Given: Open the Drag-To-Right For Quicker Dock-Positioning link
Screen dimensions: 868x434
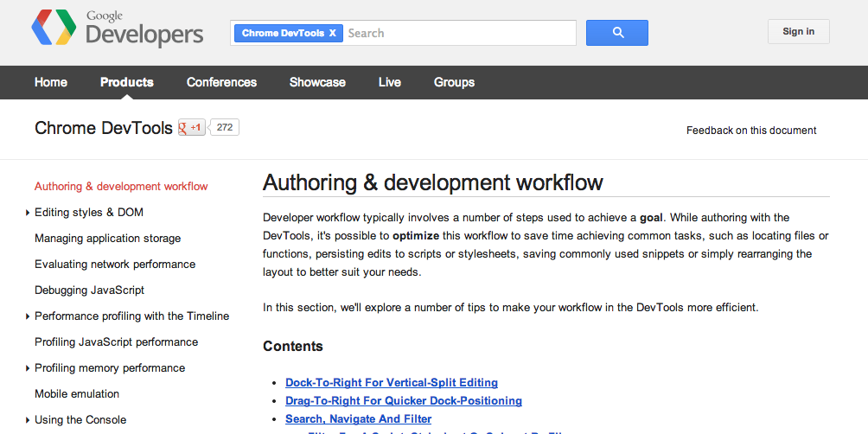Looking at the screenshot, I should coord(403,400).
